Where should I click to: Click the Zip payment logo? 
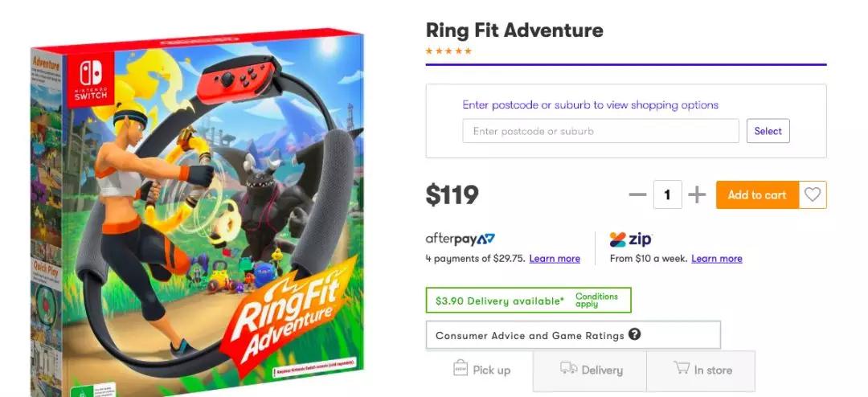tap(631, 239)
